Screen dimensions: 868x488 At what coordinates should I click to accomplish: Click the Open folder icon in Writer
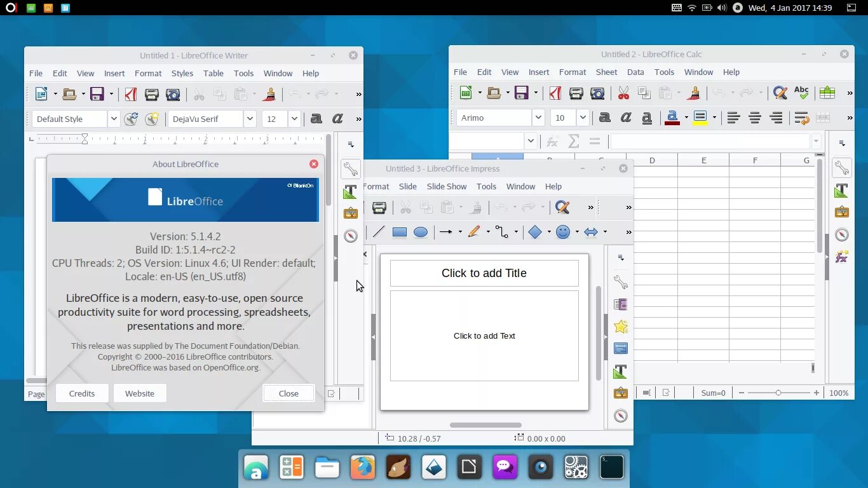(x=69, y=94)
